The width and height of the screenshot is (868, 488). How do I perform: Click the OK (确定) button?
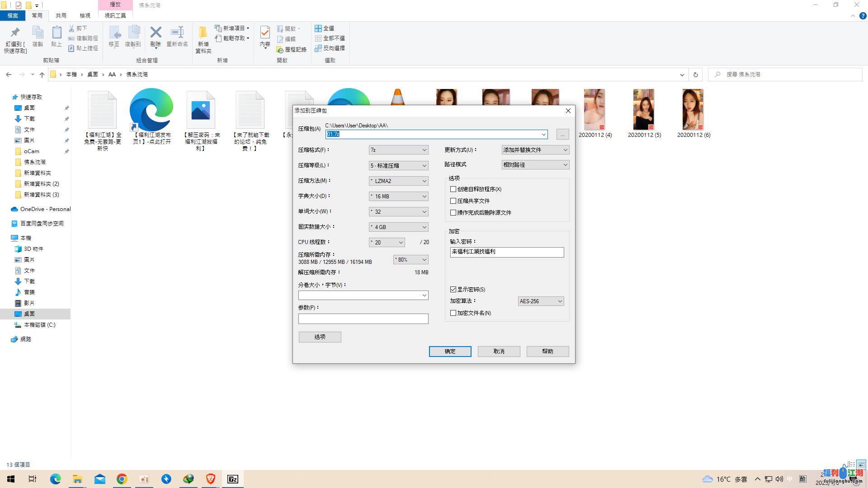click(x=450, y=352)
